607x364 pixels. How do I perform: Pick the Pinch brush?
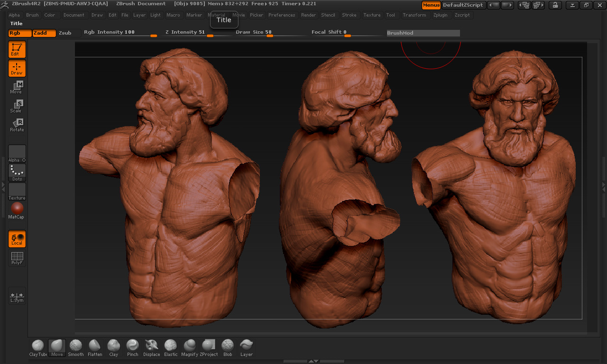pos(133,347)
